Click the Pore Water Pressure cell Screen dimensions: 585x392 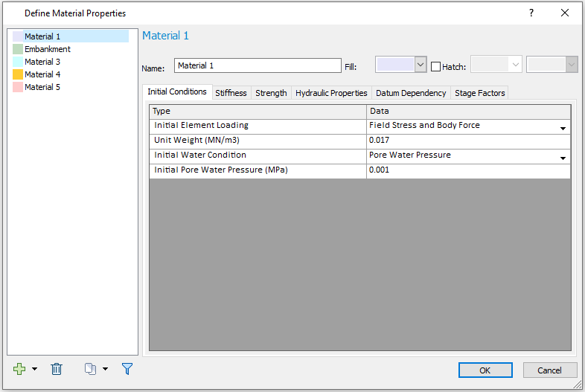click(x=468, y=156)
